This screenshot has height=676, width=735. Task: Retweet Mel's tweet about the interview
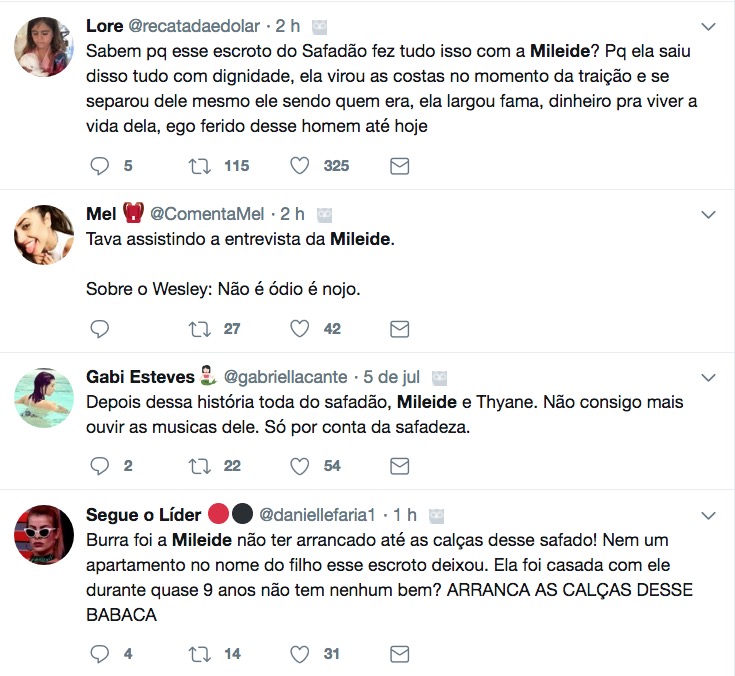point(200,328)
